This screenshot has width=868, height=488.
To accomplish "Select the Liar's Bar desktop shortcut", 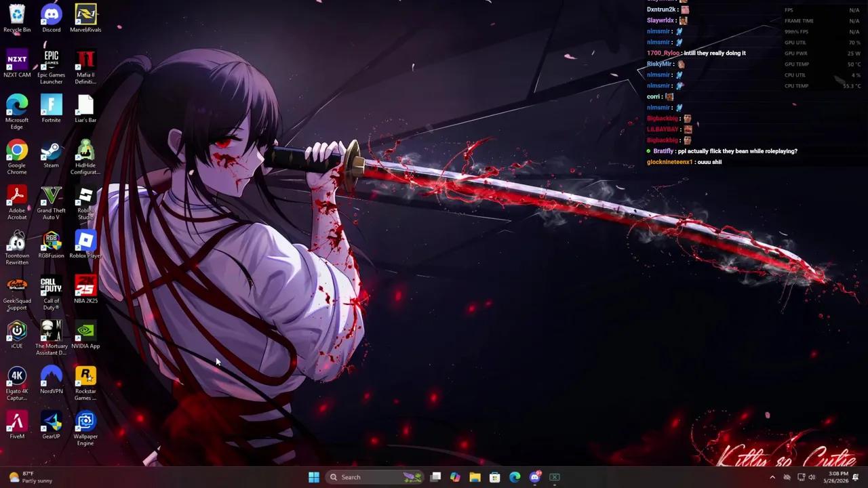I will 85,108.
